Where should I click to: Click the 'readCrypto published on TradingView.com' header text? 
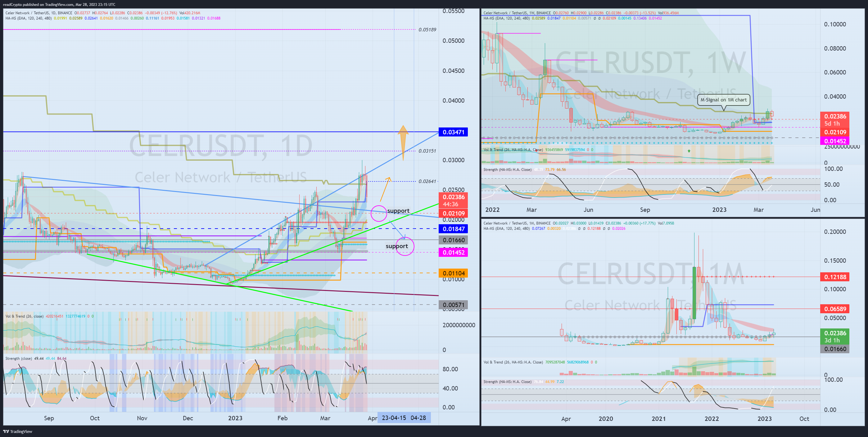[38, 4]
